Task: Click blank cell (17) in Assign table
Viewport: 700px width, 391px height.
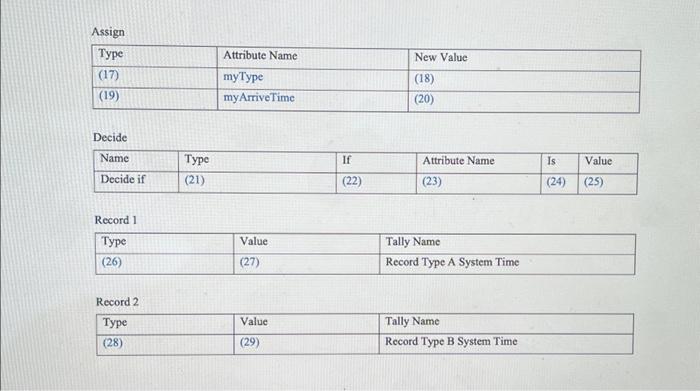Action: 154,77
